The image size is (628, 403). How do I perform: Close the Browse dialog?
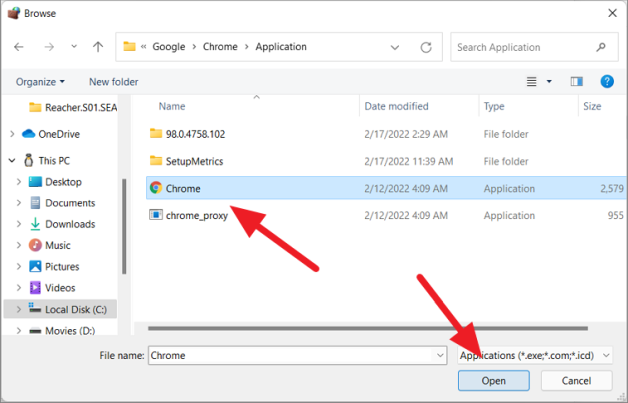pyautogui.click(x=612, y=13)
